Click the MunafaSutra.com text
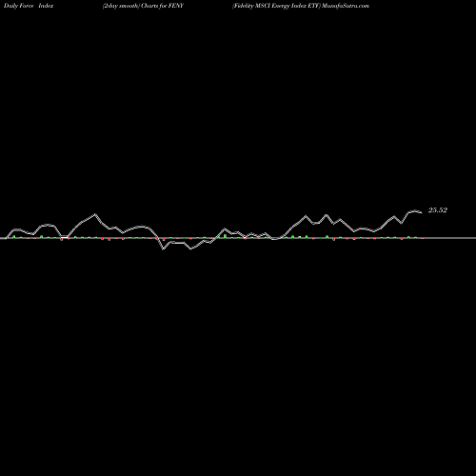 pyautogui.click(x=346, y=6)
